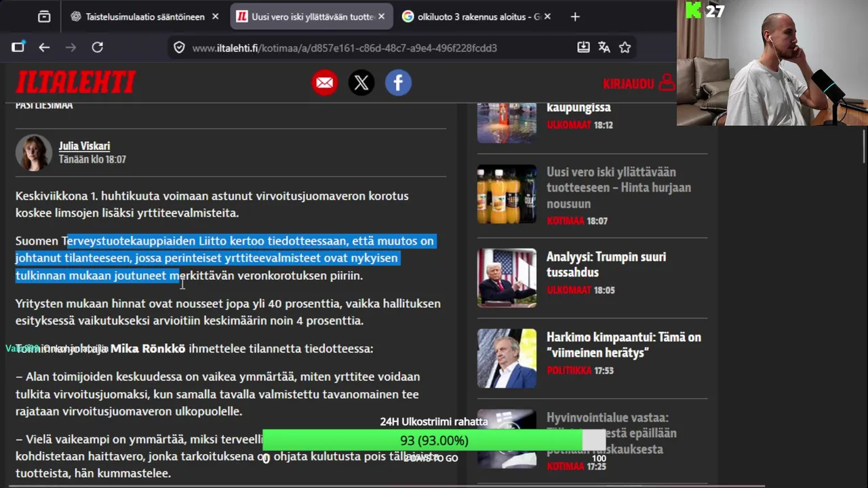Toggle the browser sidebar panel icon
The height and width of the screenshot is (488, 868).
point(18,47)
